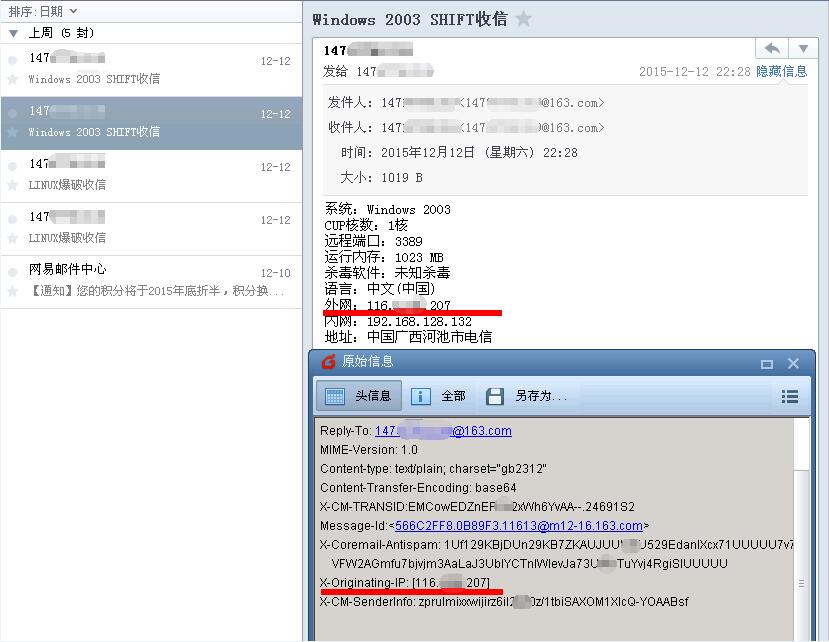The height and width of the screenshot is (642, 829).
Task: Open the Message-Id m12-16.163.com link
Action: click(519, 526)
